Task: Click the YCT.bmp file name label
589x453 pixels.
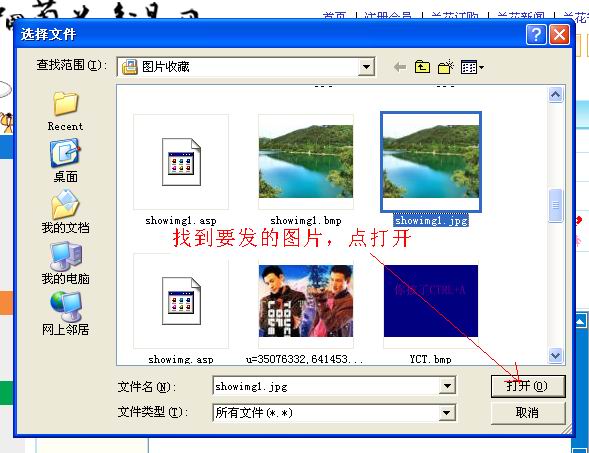Action: [x=430, y=359]
